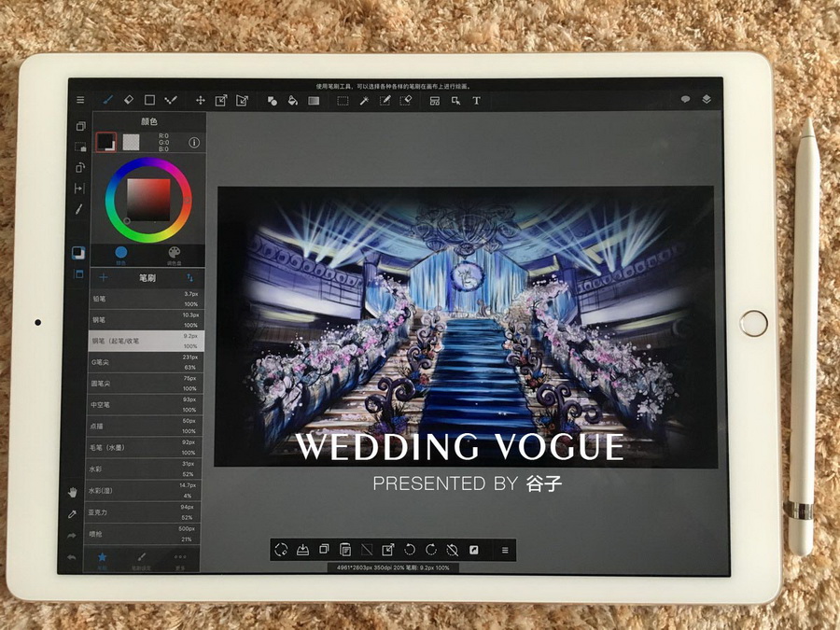Switch to the brush settings tab
Screen dimensions: 840x630
pyautogui.click(x=141, y=559)
